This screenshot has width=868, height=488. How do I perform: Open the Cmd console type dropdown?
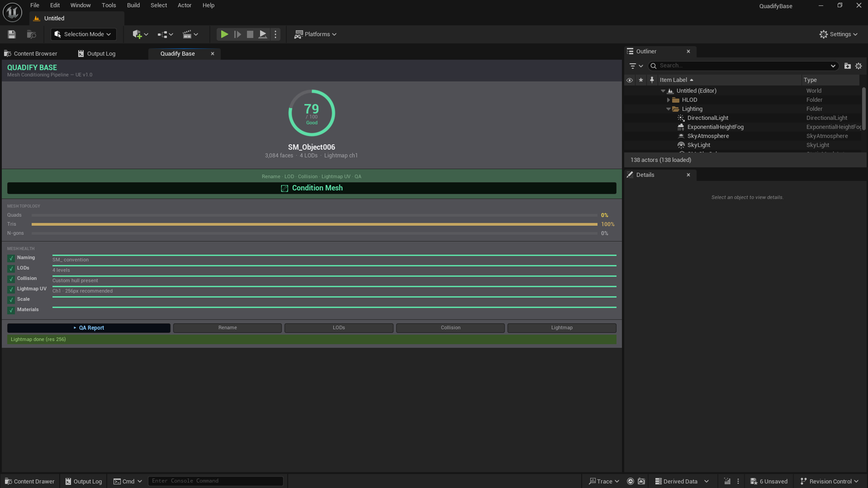127,481
